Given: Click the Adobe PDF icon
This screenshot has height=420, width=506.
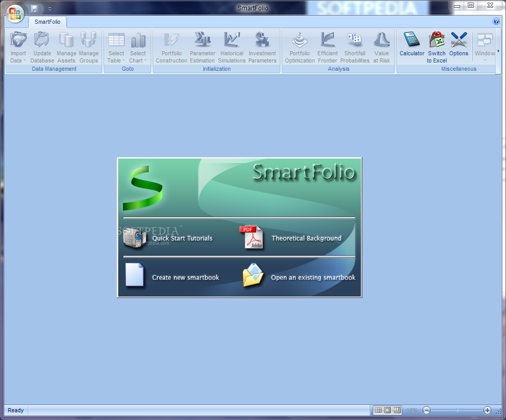Looking at the screenshot, I should pos(252,237).
